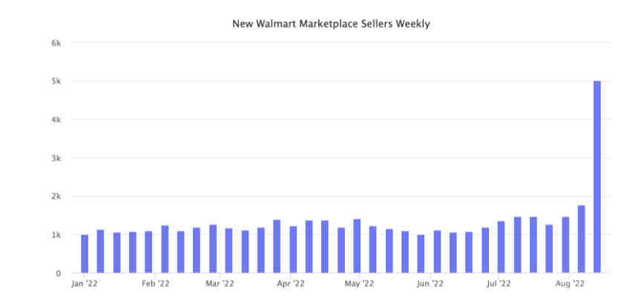Click the 2k y-axis label
644x307 pixels.
coord(56,197)
